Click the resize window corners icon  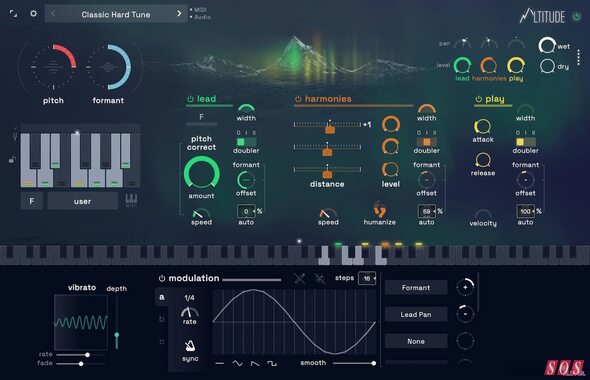pyautogui.click(x=13, y=14)
